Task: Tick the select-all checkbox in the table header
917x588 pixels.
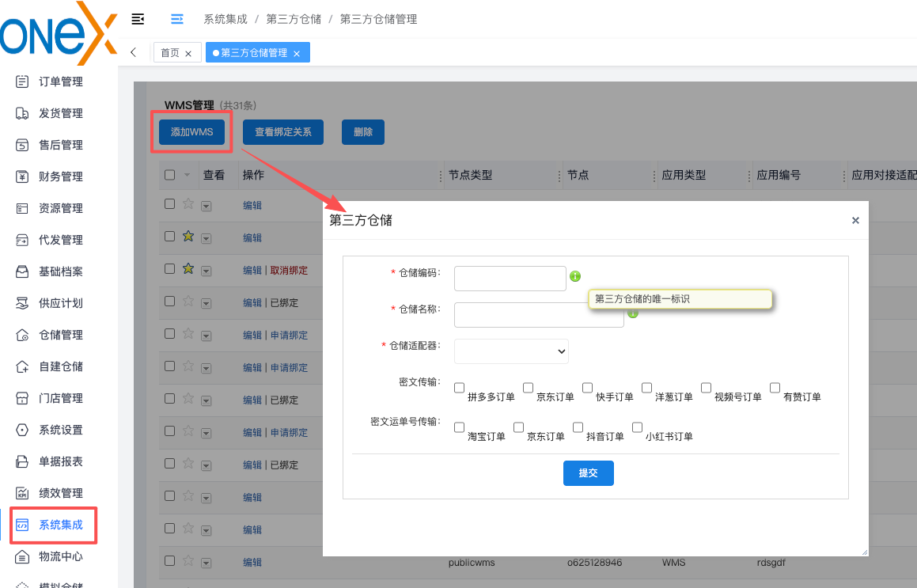Action: pos(169,175)
